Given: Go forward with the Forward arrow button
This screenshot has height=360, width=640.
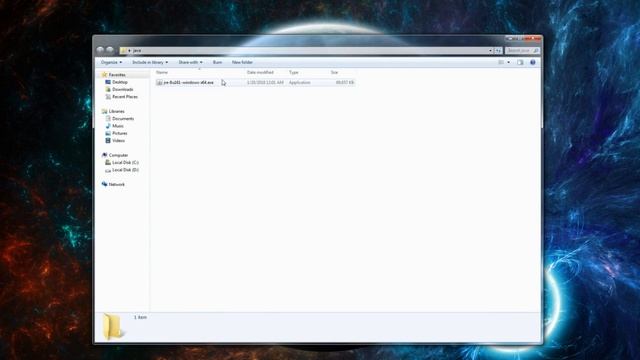Looking at the screenshot, I should tap(110, 50).
